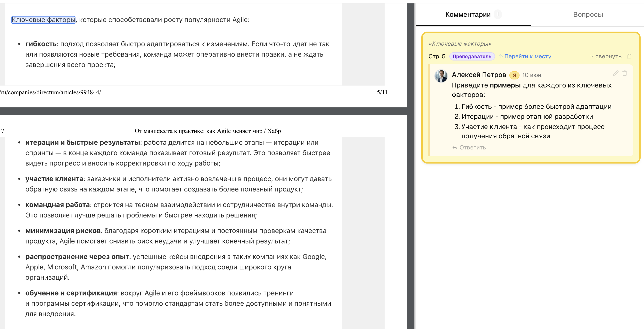Click the bold участие клиента heading
644x329 pixels.
pos(54,179)
